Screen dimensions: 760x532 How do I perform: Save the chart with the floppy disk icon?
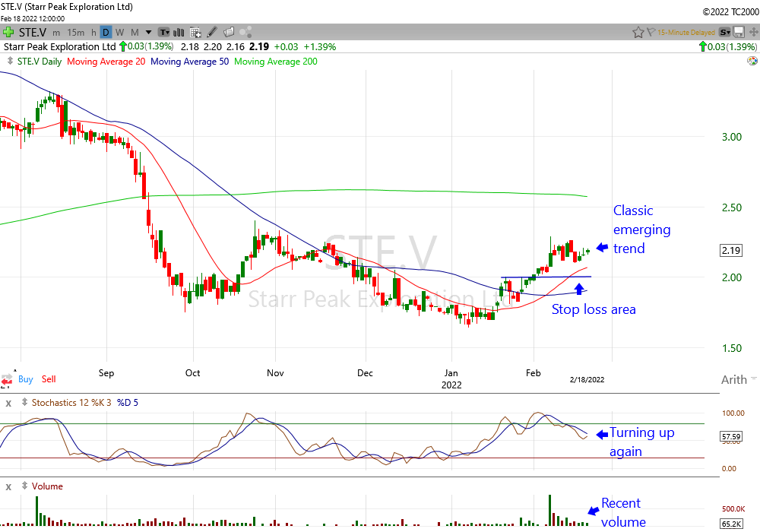pos(739,33)
